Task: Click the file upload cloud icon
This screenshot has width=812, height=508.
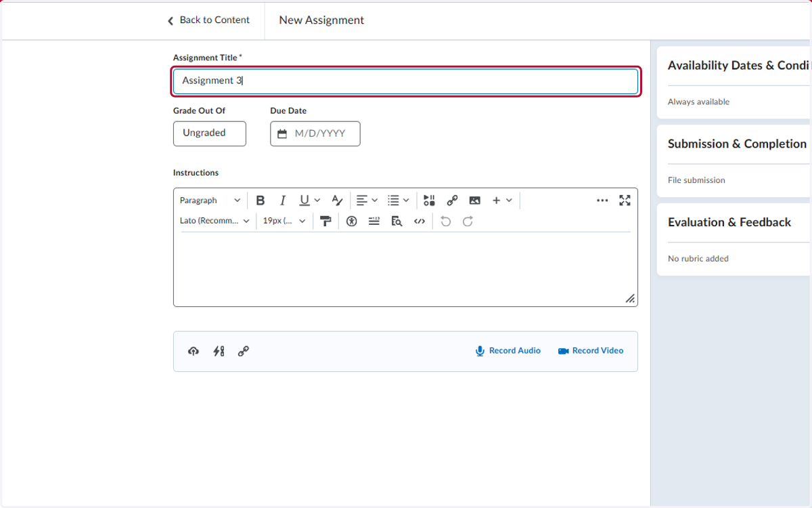Action: 194,351
